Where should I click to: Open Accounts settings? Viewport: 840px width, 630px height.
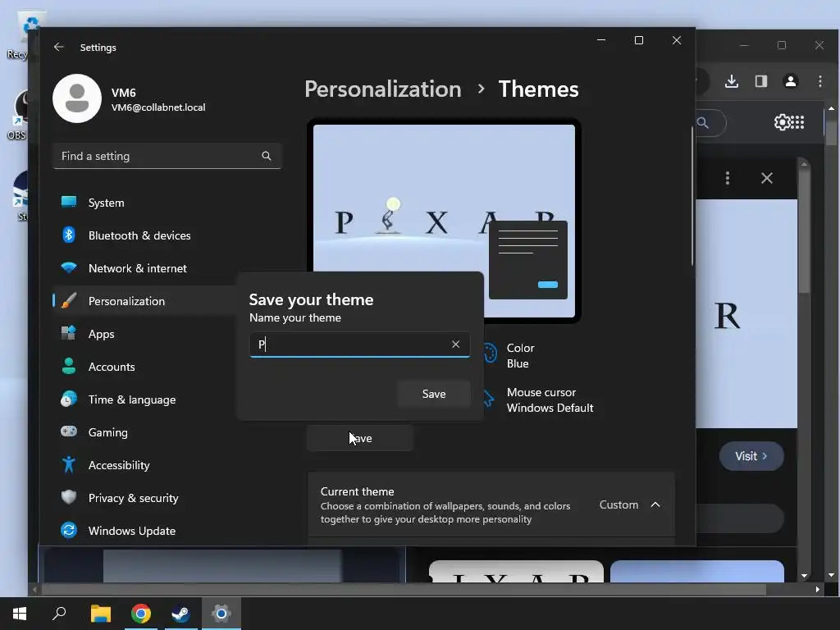click(x=144, y=367)
